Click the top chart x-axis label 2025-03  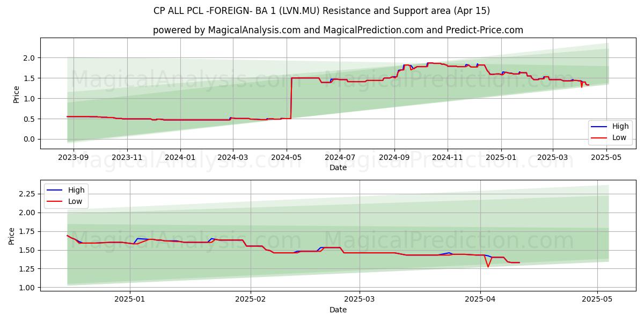553,158
